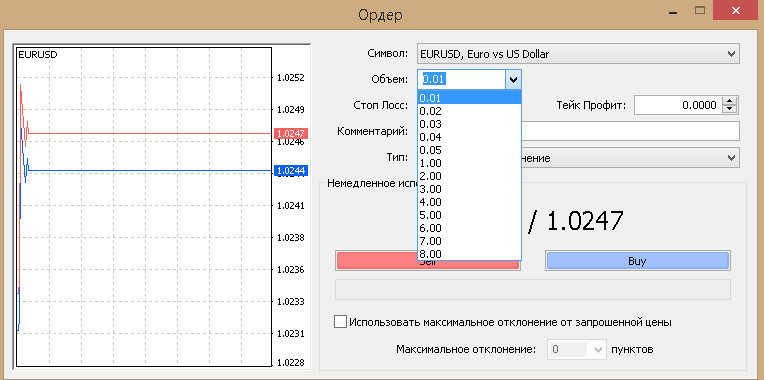
Task: Decrease Тейк Профит with down arrow
Action: pos(729,109)
